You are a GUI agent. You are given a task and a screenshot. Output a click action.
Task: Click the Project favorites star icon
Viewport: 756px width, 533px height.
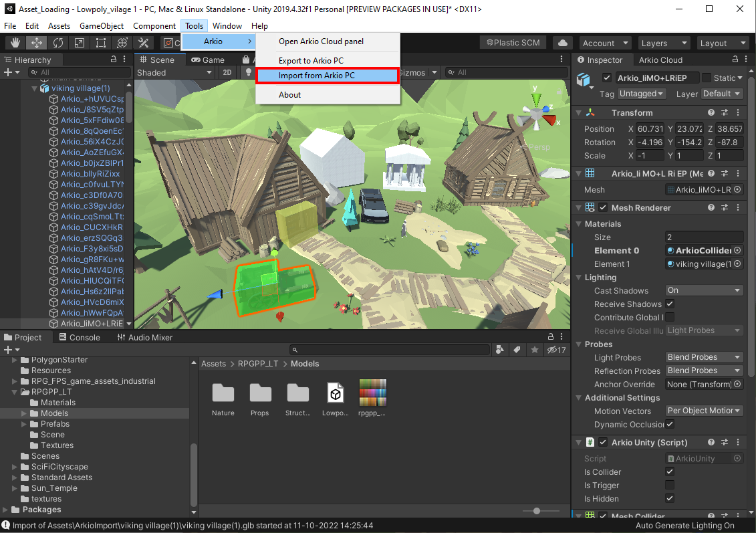[x=535, y=350]
